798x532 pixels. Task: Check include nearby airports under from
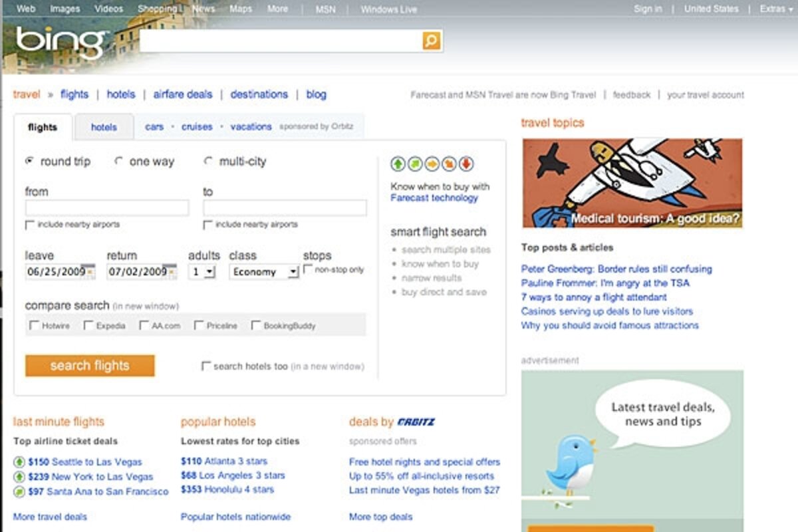pyautogui.click(x=30, y=225)
